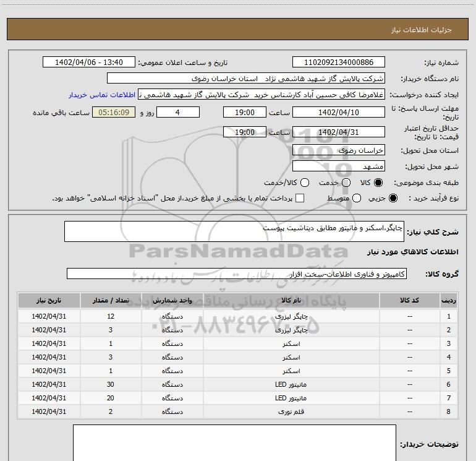The image size is (476, 461).
Task: Click the ردیف column header
Action: pos(449,300)
